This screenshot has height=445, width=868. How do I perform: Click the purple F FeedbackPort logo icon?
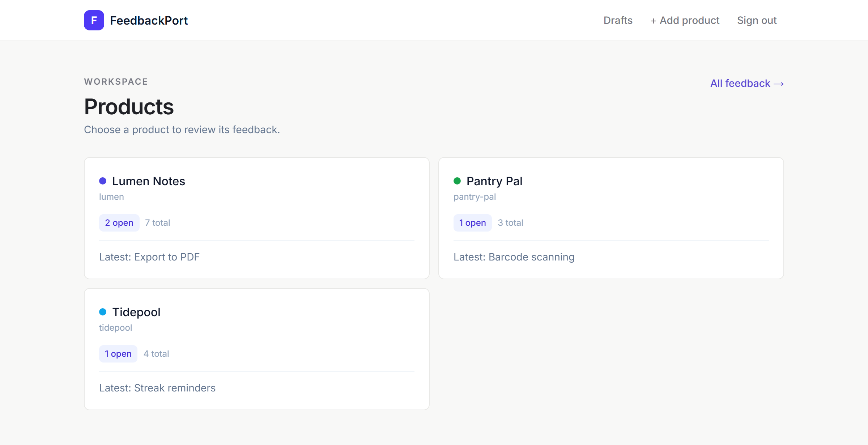pyautogui.click(x=94, y=20)
